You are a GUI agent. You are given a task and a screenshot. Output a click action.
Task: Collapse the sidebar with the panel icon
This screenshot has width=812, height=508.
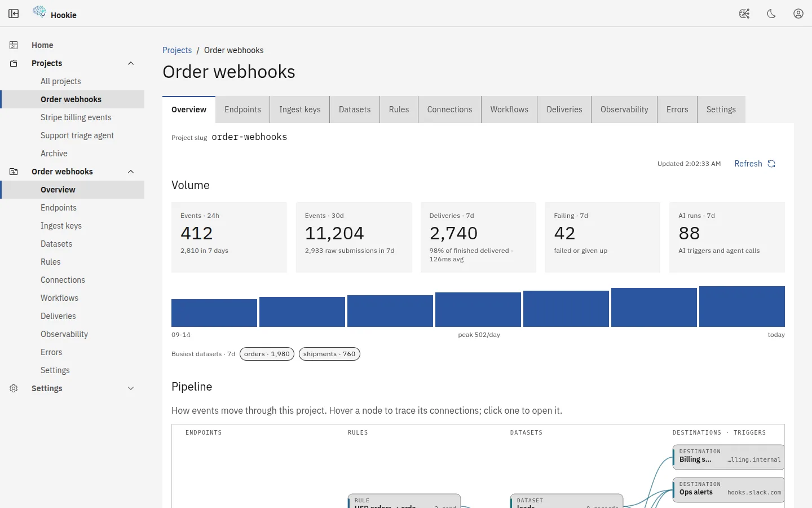(x=14, y=14)
